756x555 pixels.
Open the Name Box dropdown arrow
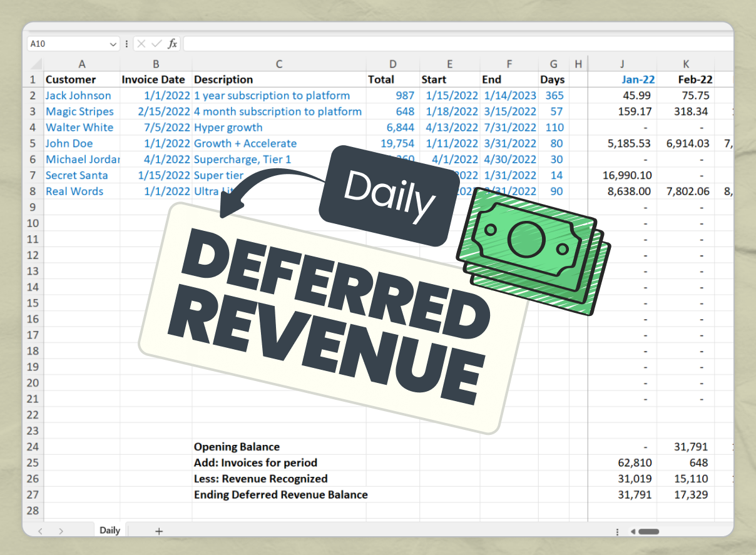click(113, 44)
